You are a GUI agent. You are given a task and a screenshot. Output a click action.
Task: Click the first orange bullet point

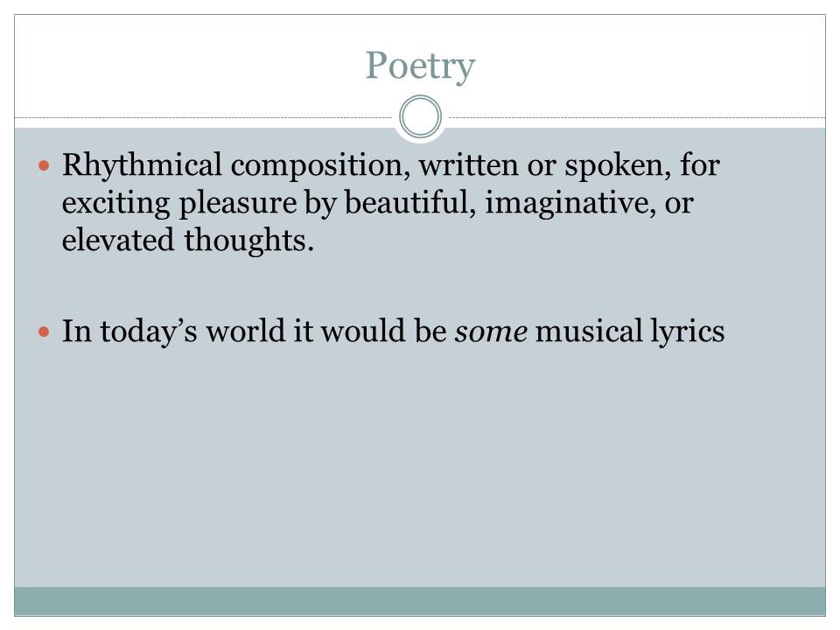pyautogui.click(x=44, y=165)
